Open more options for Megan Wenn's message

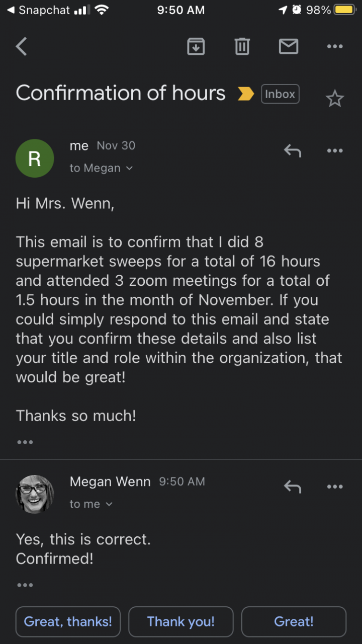pos(334,487)
